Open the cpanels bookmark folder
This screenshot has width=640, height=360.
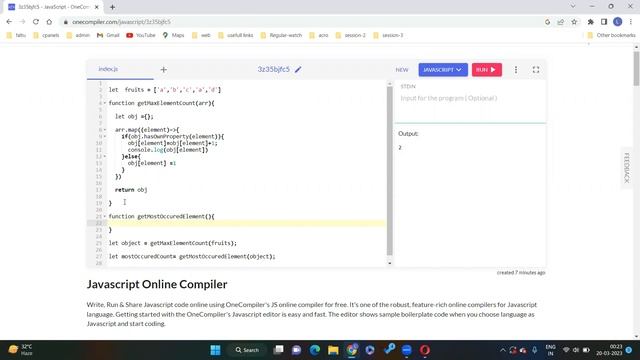click(46, 36)
